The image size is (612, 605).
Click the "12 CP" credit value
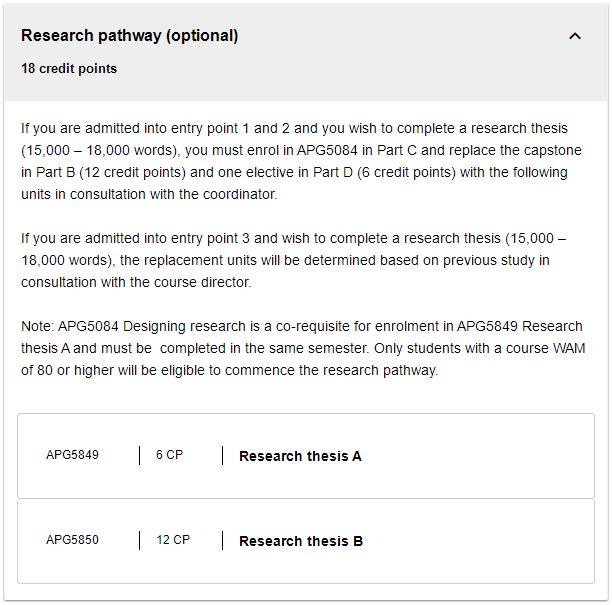(172, 540)
